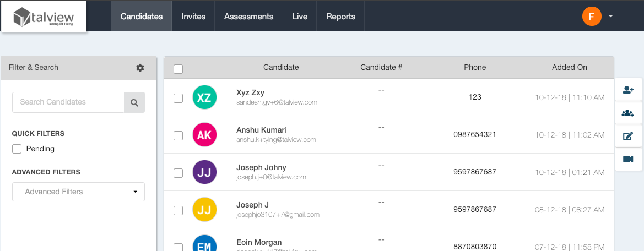Screen dimensions: 644x251
Task: Click date 10-12-18 | 01:21 AM
Action: [570, 172]
